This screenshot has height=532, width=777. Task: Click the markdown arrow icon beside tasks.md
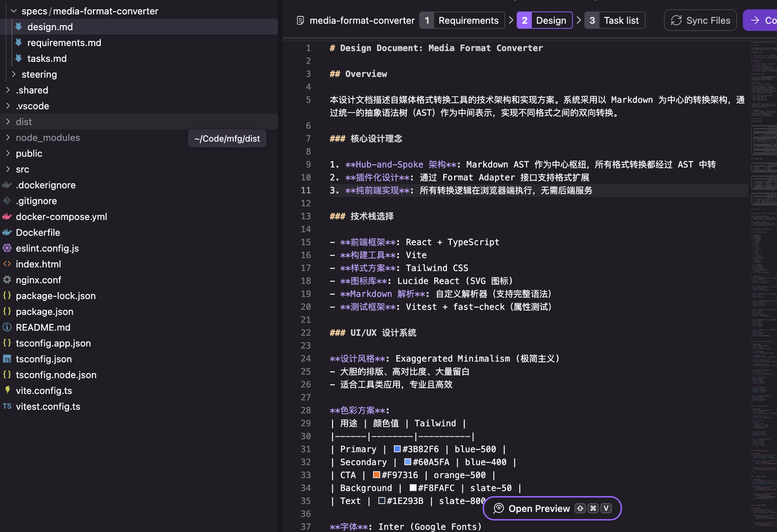click(x=19, y=58)
